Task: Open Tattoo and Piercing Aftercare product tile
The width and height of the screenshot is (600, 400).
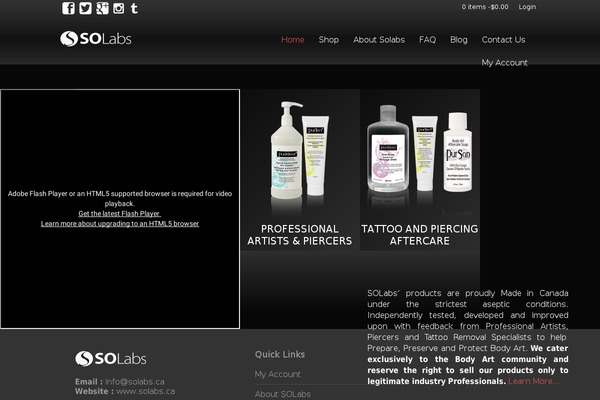Action: point(420,170)
